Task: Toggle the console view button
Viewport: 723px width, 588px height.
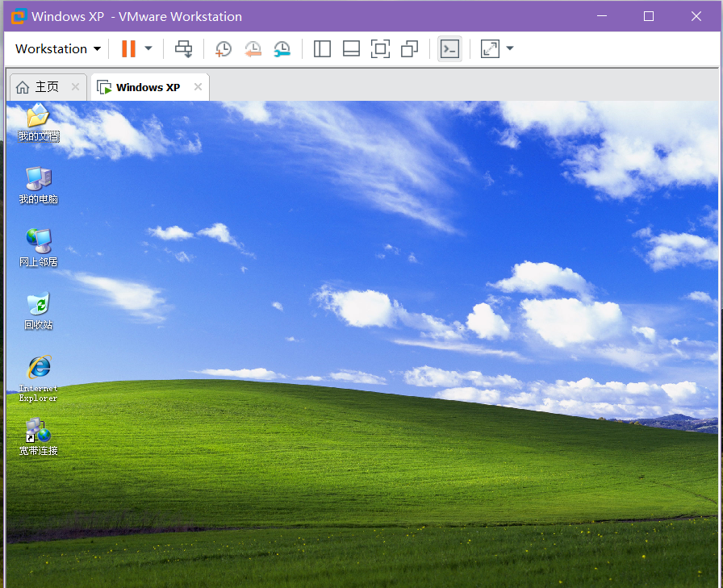Action: (x=449, y=49)
